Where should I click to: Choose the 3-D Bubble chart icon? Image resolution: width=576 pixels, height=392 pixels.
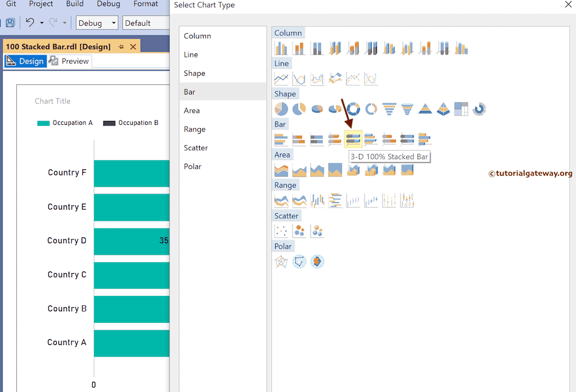click(317, 231)
